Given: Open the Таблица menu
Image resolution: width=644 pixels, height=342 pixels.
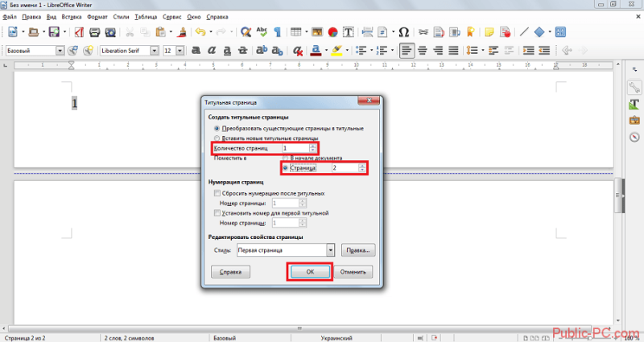Looking at the screenshot, I should pyautogui.click(x=146, y=17).
